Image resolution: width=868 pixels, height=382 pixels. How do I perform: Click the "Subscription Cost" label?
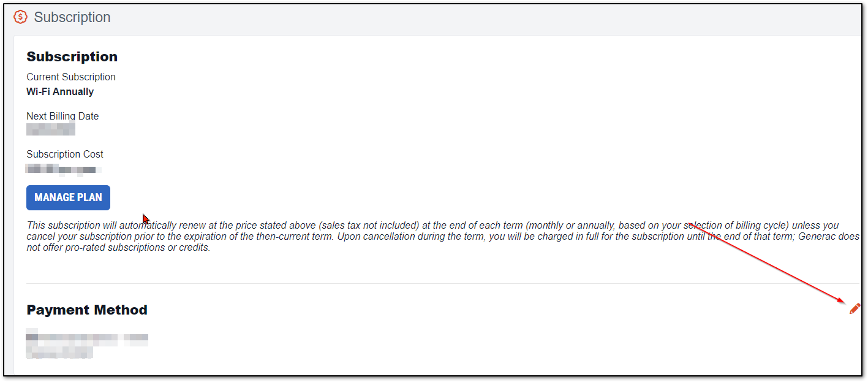(65, 154)
